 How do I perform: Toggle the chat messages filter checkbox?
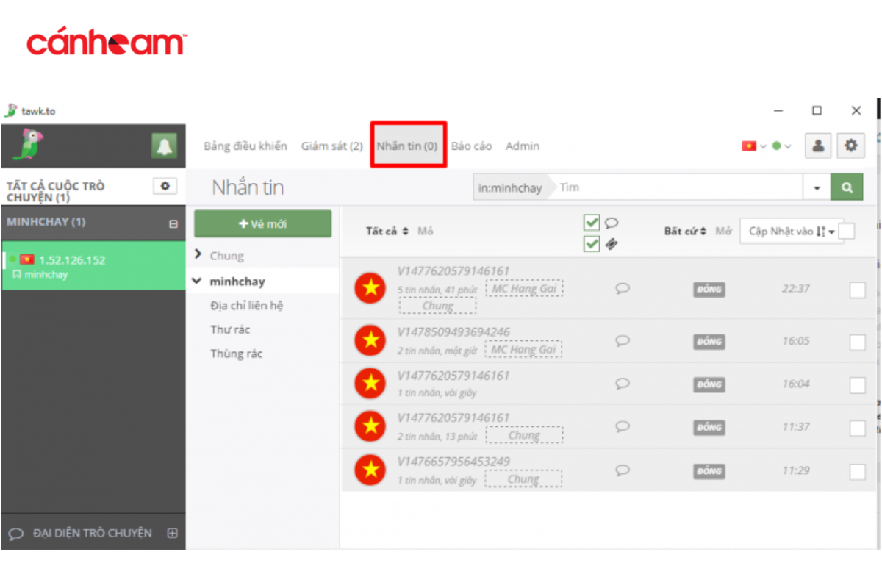[592, 223]
